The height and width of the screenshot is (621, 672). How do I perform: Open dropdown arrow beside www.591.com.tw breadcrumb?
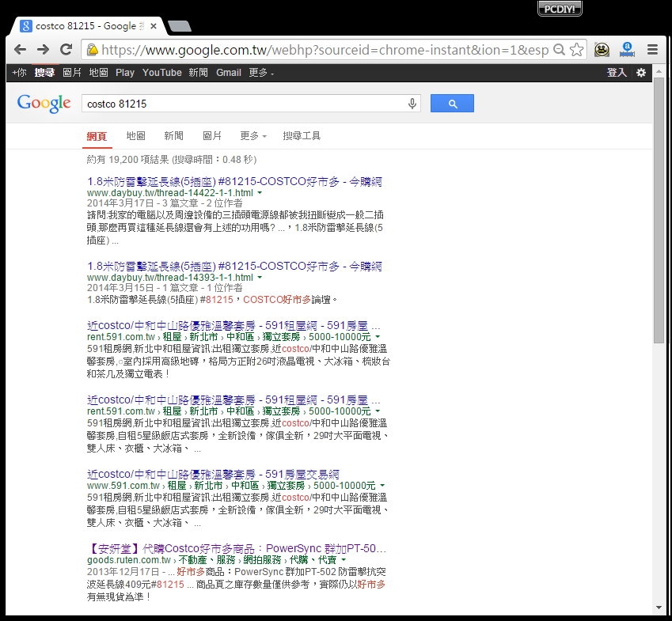tap(382, 486)
